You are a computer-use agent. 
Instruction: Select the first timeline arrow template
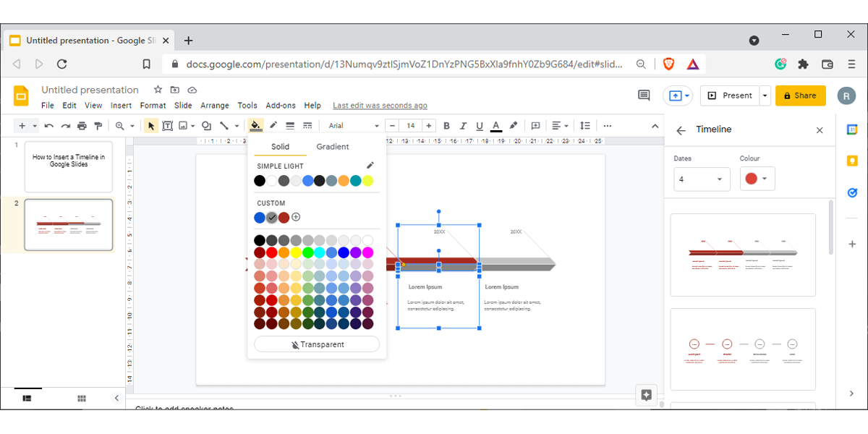(x=743, y=255)
